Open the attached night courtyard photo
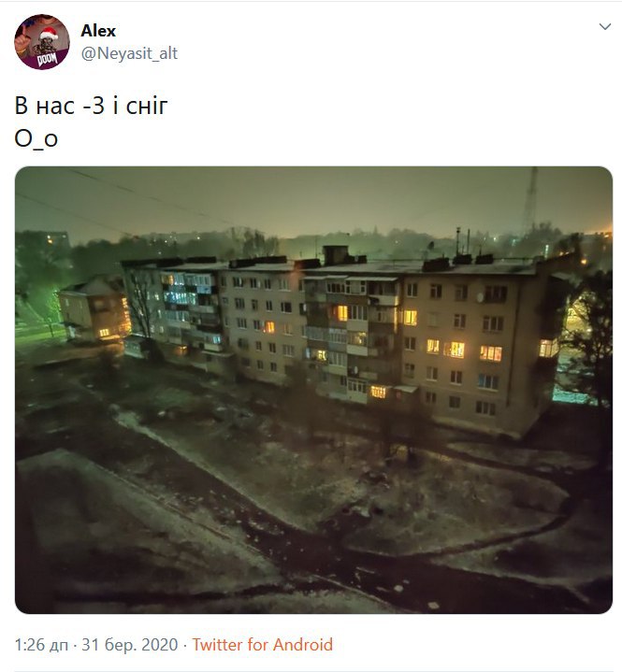Screen dimensions: 622x672 point(313,390)
